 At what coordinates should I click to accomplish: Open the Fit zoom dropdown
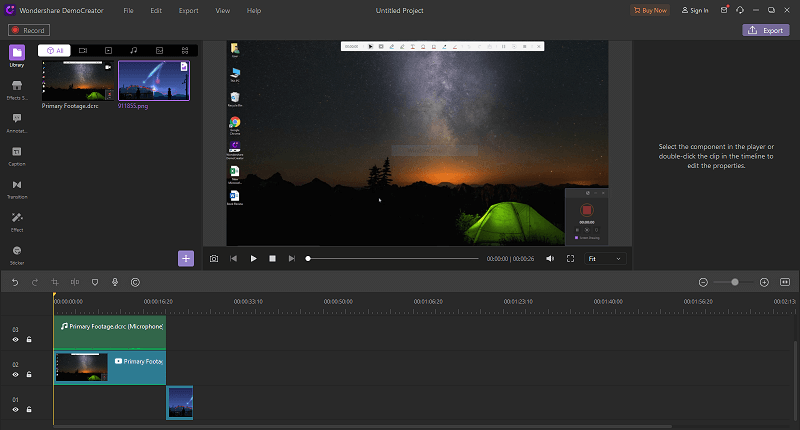(x=605, y=259)
